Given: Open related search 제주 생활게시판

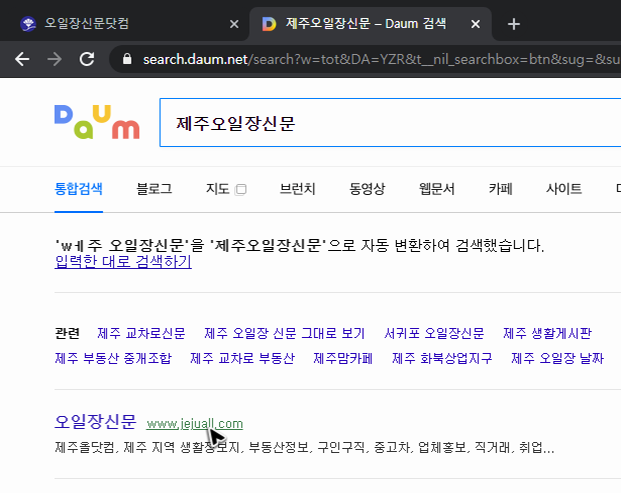Looking at the screenshot, I should point(547,333).
